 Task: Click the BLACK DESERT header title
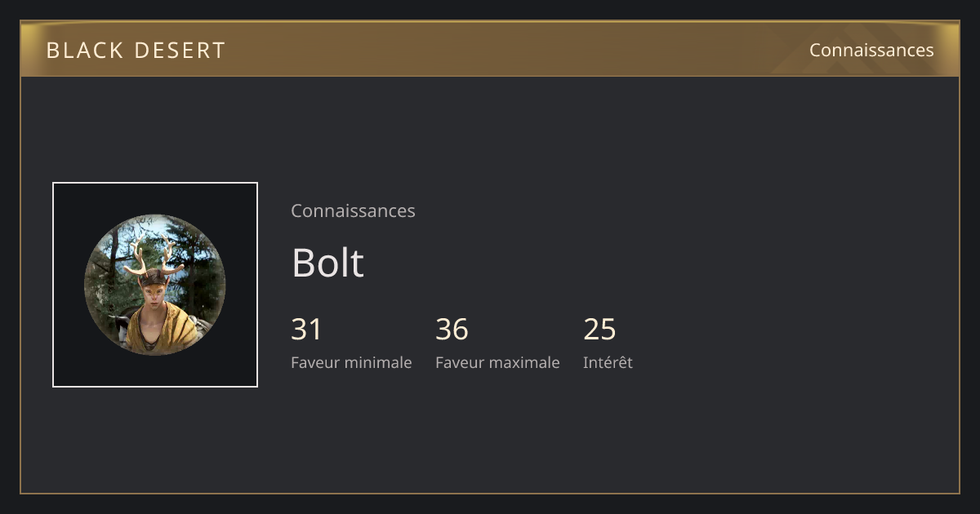[x=136, y=50]
